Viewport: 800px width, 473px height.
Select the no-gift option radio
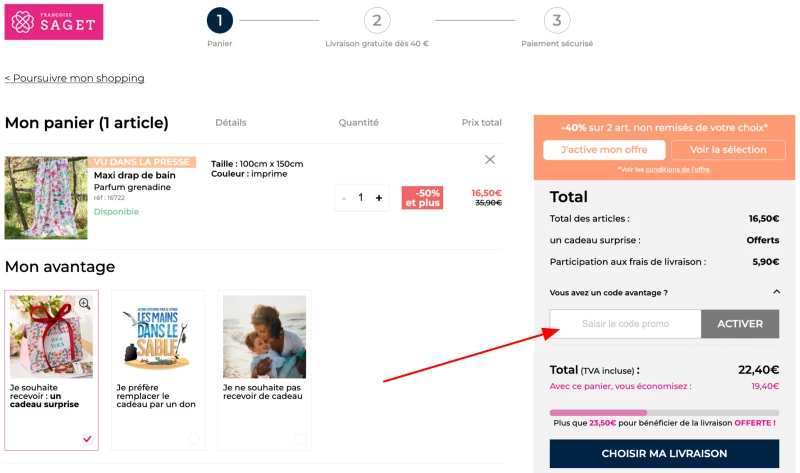[x=301, y=439]
